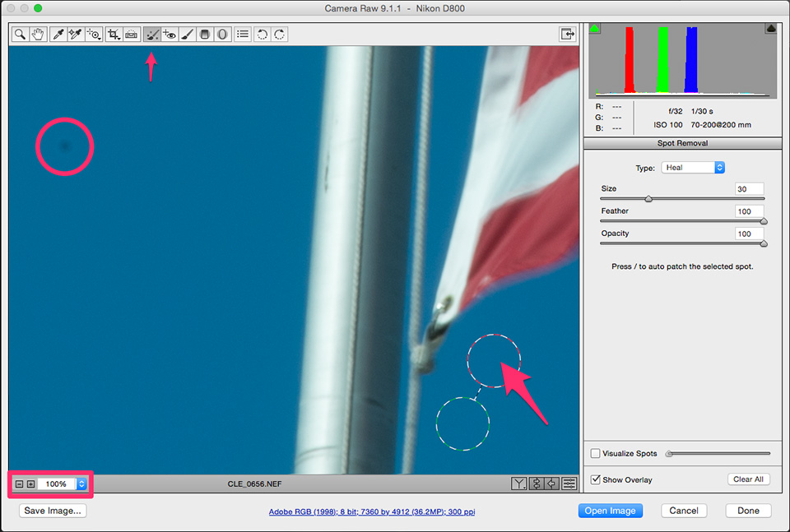Toggle full screen mode icon
This screenshot has width=790, height=532.
568,35
